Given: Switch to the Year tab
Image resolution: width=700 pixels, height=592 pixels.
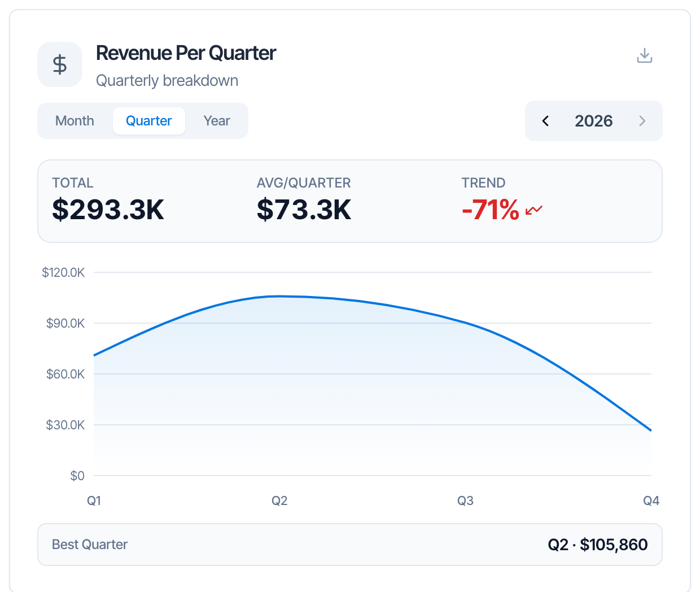Looking at the screenshot, I should point(217,121).
